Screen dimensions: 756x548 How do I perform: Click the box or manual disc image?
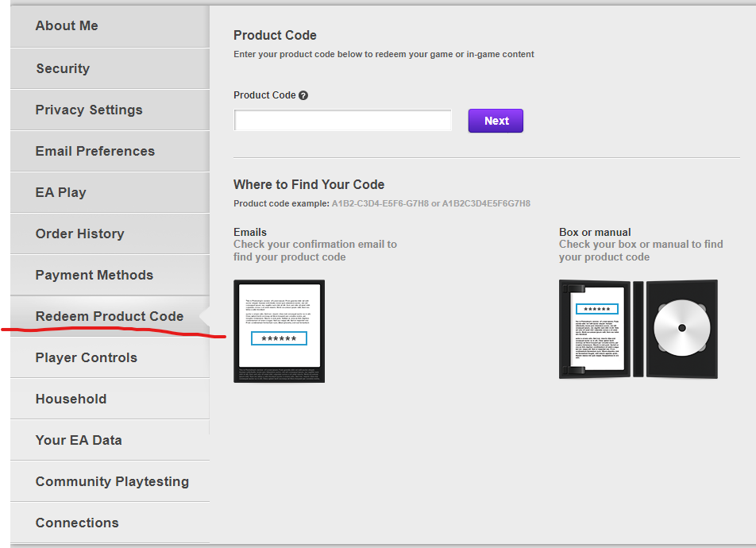coord(638,329)
